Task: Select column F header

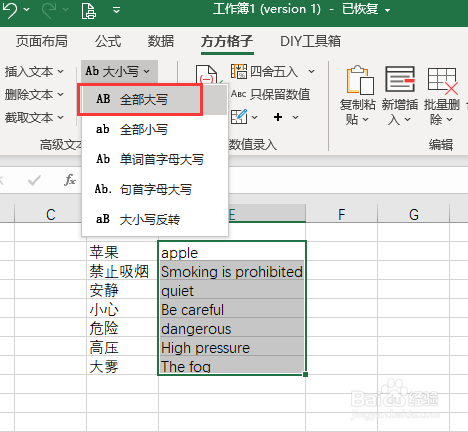Action: click(341, 214)
